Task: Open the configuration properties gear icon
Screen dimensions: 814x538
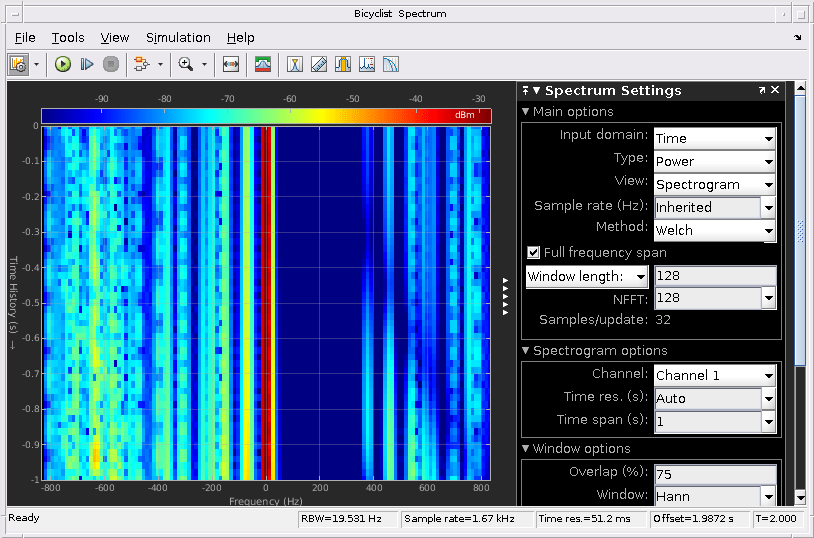Action: (x=19, y=64)
